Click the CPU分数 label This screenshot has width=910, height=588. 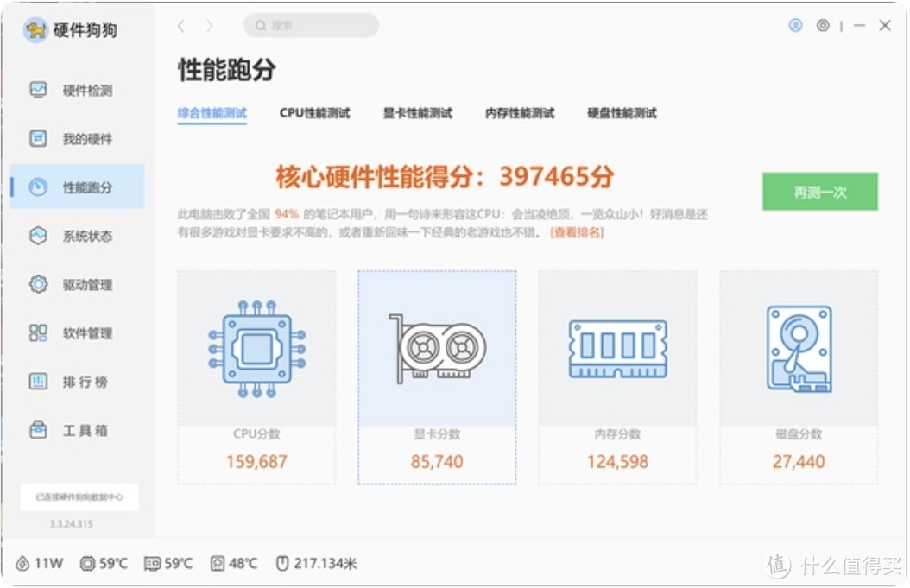coord(256,434)
